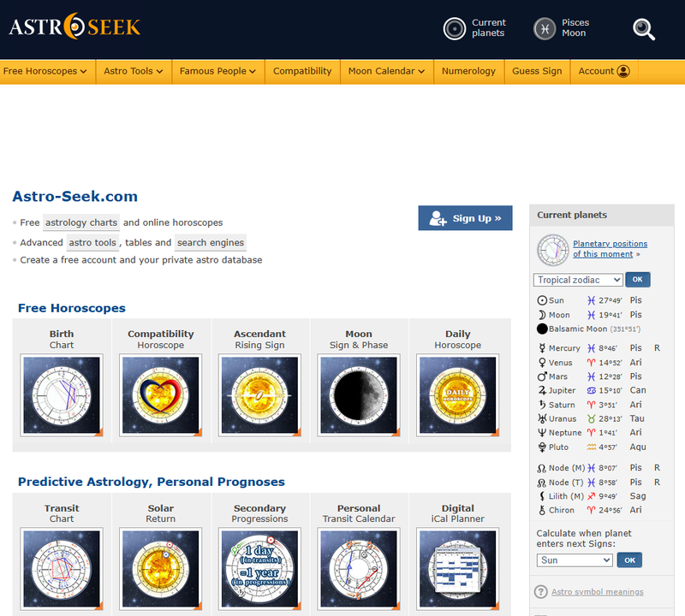Click the Node (M) row glyph
This screenshot has height=616, width=685.
click(542, 468)
